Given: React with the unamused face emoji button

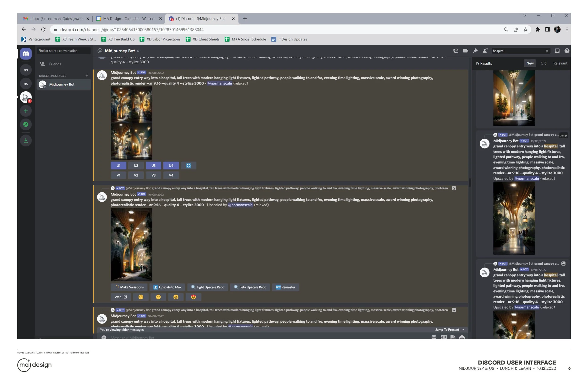Looking at the screenshot, I should click(x=158, y=297).
